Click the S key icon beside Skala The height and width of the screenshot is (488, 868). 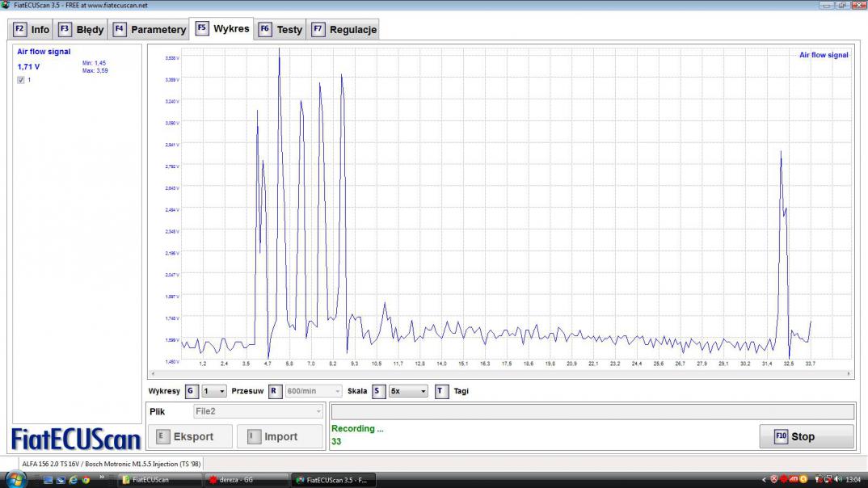click(x=378, y=391)
